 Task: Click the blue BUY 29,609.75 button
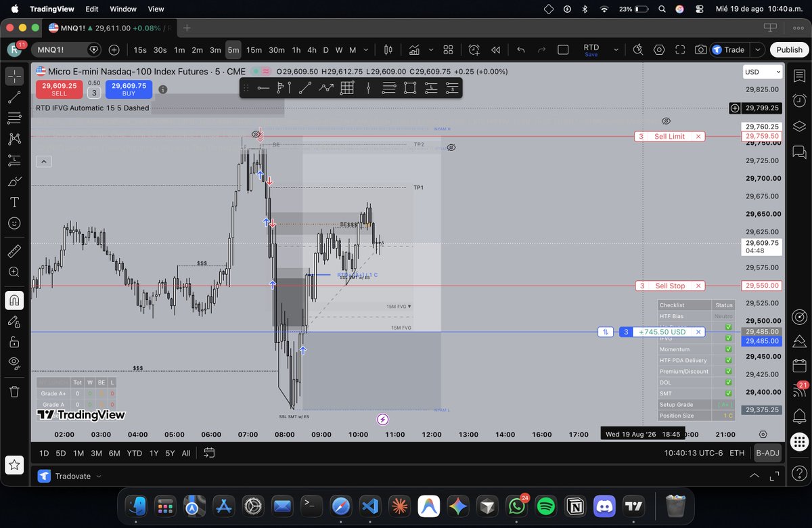tap(129, 89)
